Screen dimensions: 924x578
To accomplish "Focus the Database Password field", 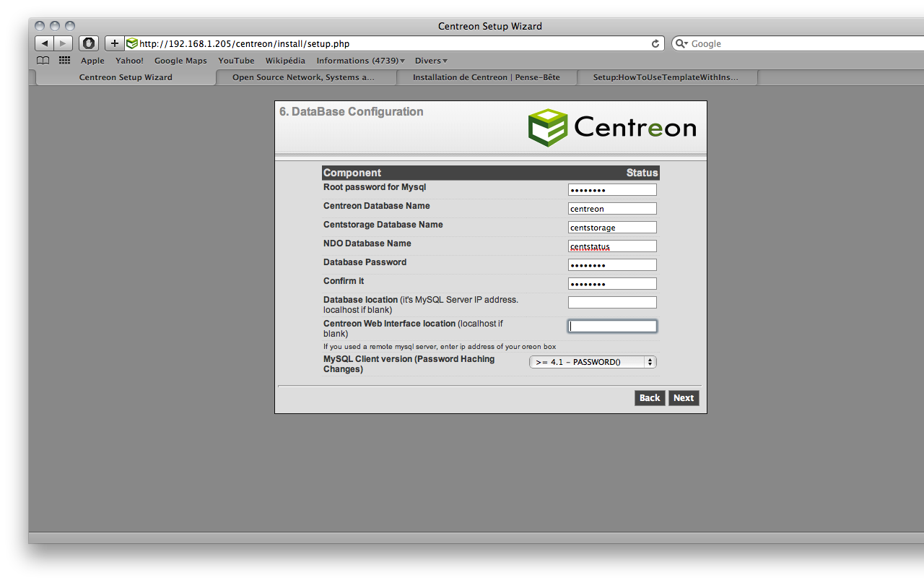I will pos(612,265).
